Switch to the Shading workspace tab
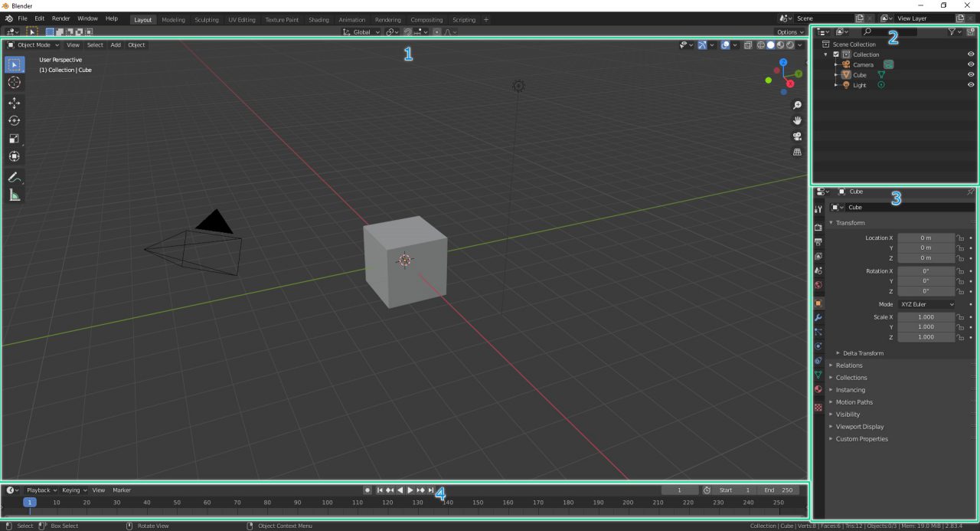The height and width of the screenshot is (531, 980). (318, 19)
